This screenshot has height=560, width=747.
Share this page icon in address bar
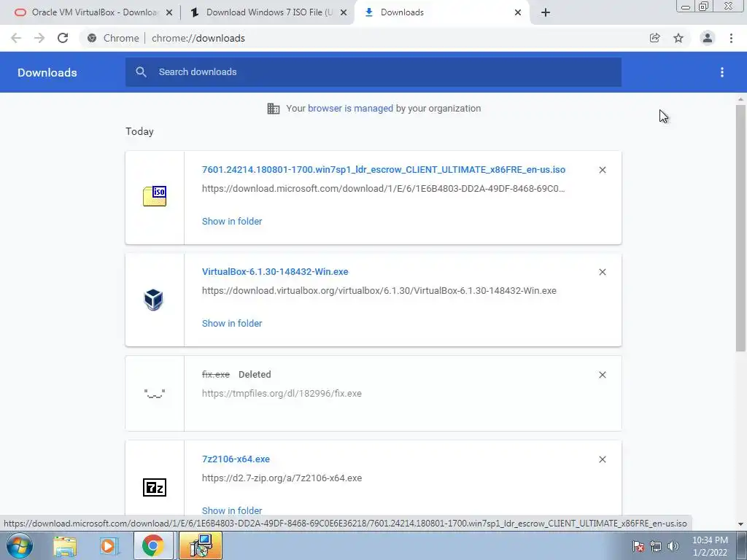(x=654, y=38)
